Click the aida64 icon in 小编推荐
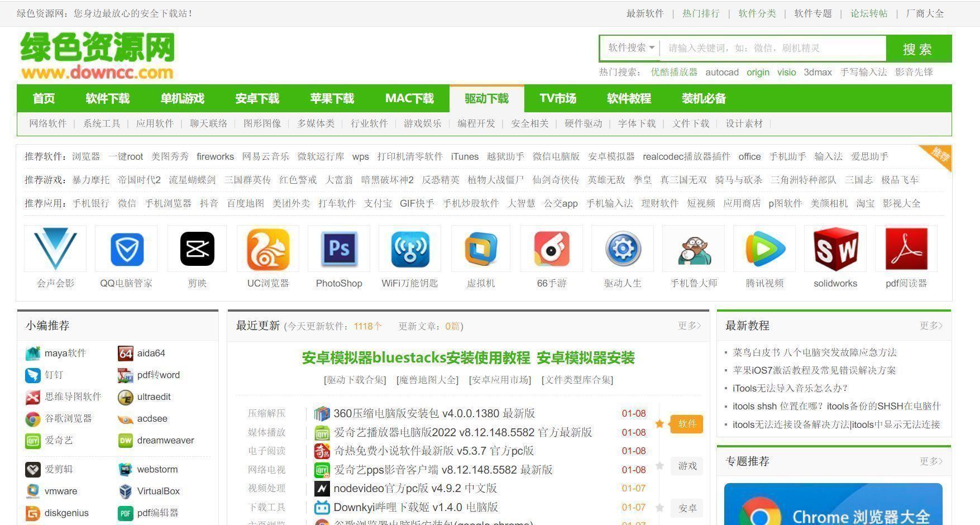Viewport: 980px width, 525px height. point(126,354)
